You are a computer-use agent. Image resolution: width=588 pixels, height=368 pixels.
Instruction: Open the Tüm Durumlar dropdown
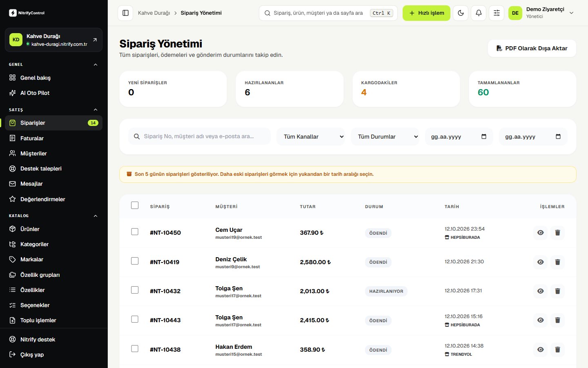pyautogui.click(x=385, y=137)
